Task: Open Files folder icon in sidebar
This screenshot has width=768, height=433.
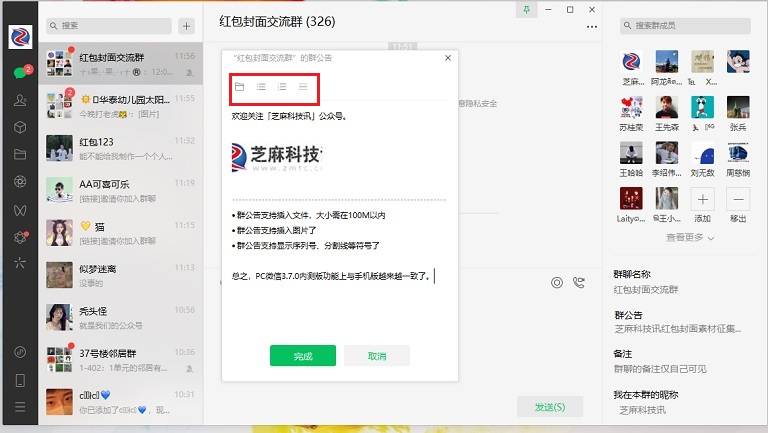Action: click(20, 154)
